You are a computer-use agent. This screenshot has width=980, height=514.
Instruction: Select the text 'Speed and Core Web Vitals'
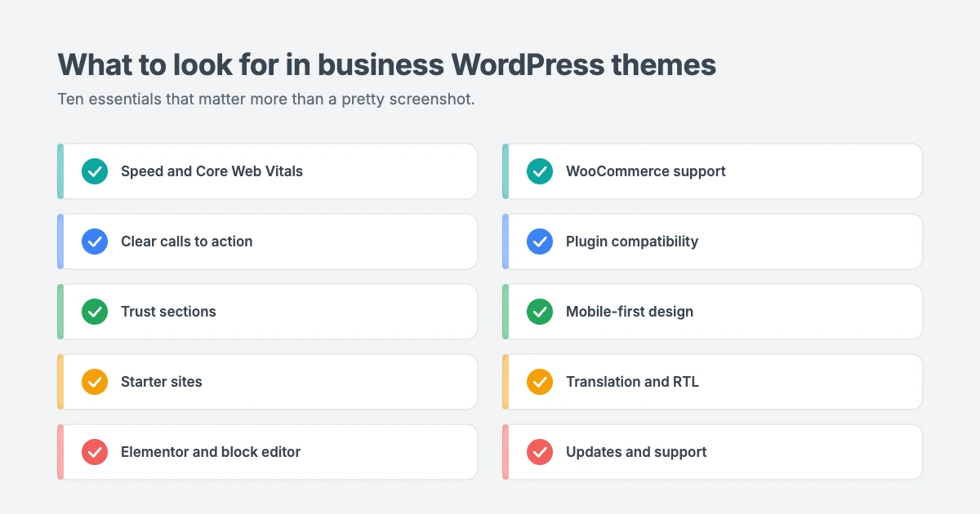coord(212,171)
